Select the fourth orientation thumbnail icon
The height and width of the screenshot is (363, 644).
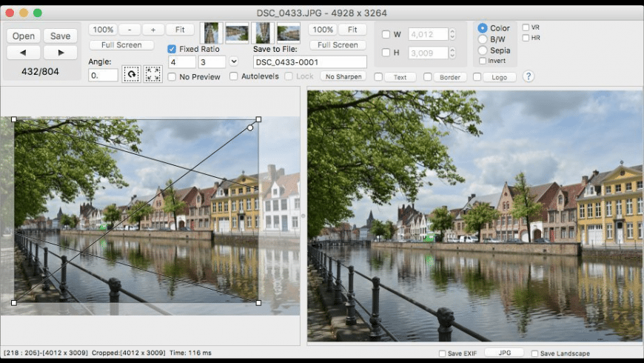pyautogui.click(x=288, y=33)
